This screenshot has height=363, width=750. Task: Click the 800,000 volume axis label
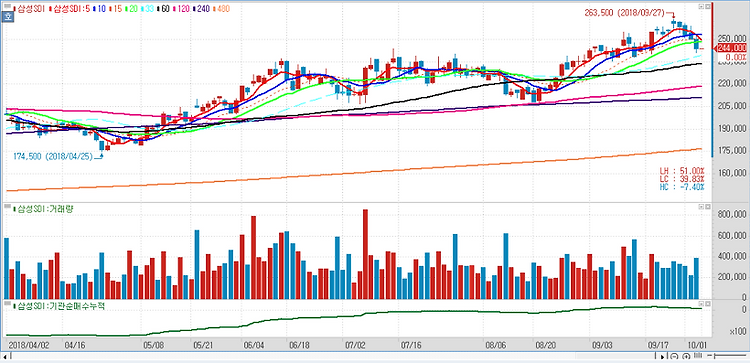click(x=732, y=215)
